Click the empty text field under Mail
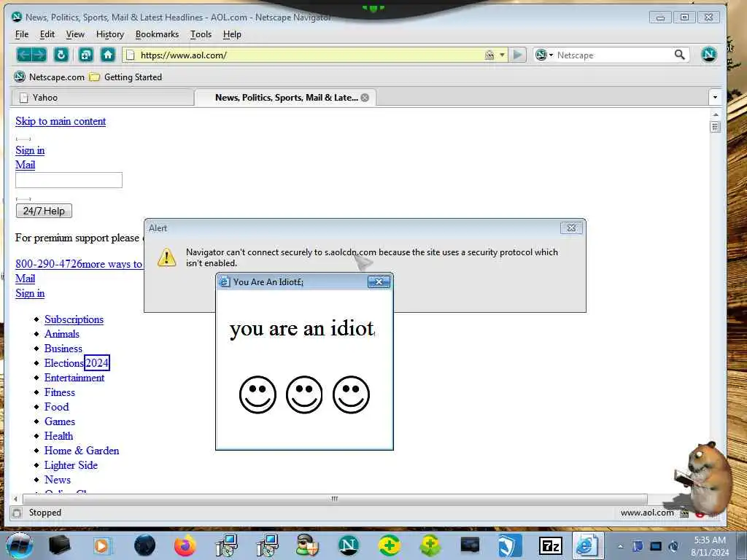The image size is (747, 560). 69,180
